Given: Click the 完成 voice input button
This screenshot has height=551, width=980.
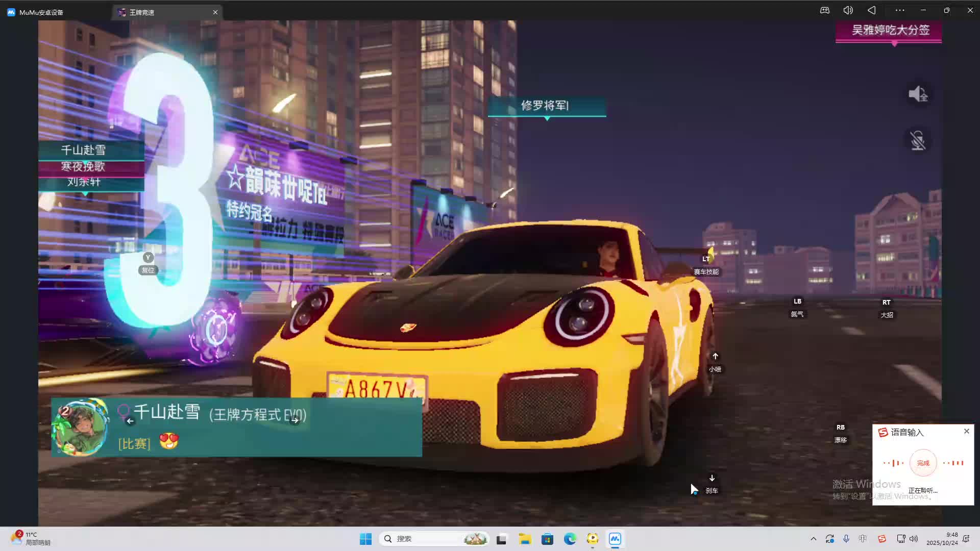Looking at the screenshot, I should pos(923,463).
